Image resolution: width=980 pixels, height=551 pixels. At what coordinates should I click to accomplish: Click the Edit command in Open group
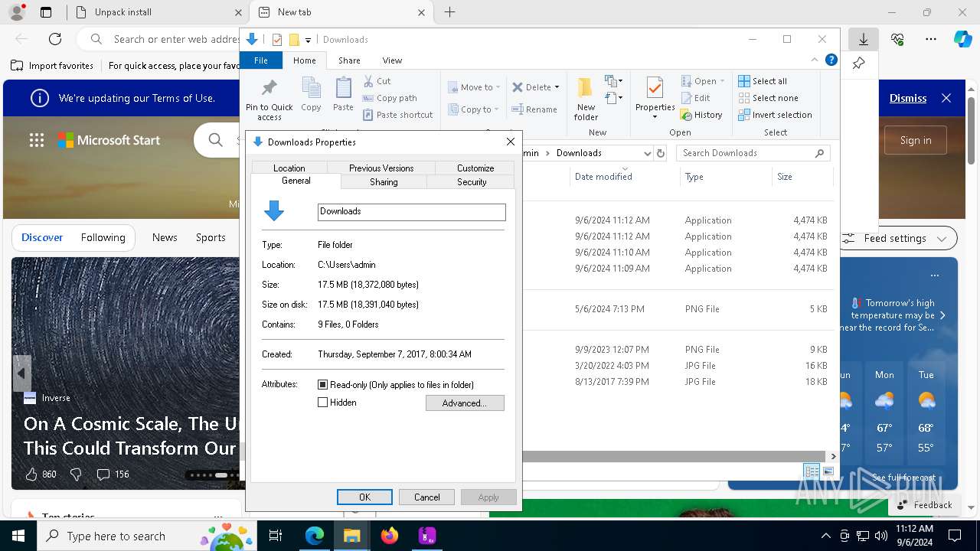coord(696,98)
